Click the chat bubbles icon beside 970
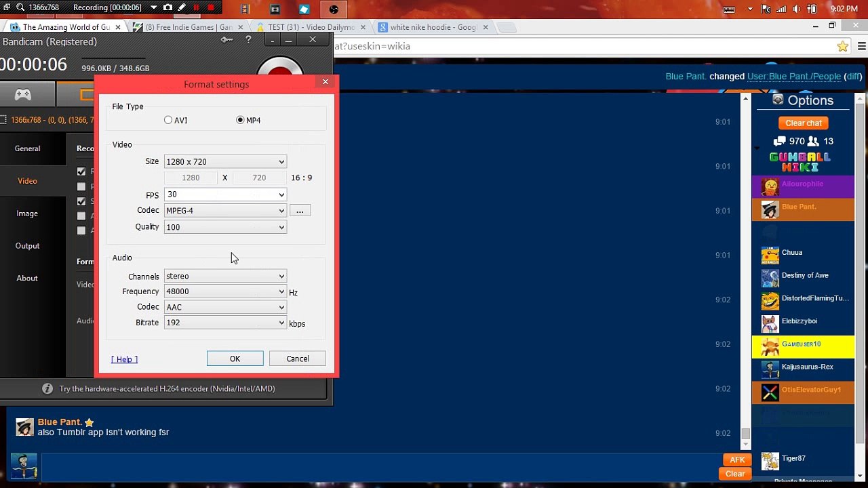The height and width of the screenshot is (488, 868). point(779,141)
